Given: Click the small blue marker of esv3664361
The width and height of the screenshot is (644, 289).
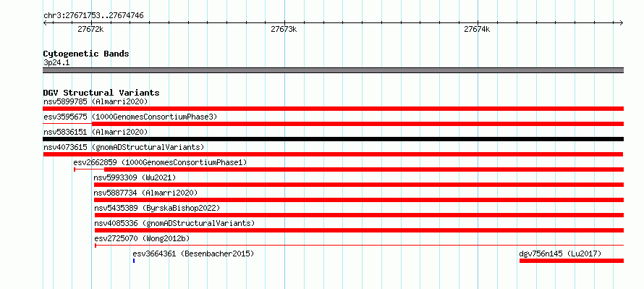Looking at the screenshot, I should click(134, 261).
